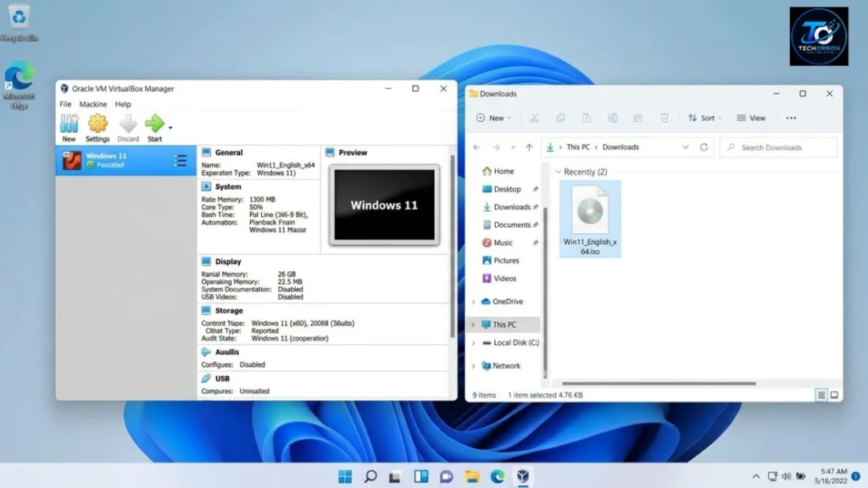Click the Delete trash icon in Explorer
Viewport: 868px width, 488px height.
pyautogui.click(x=665, y=118)
